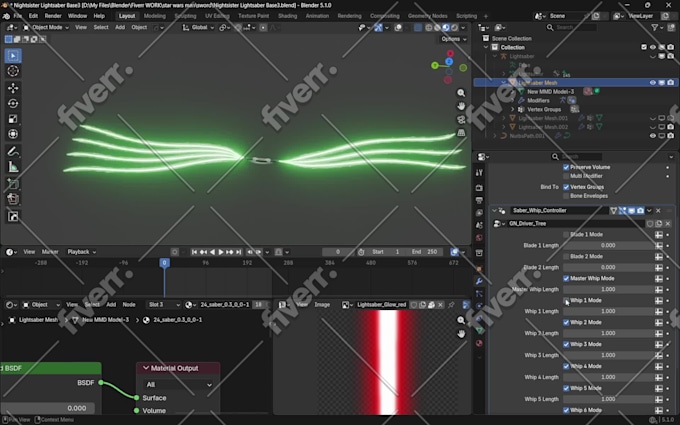Open the node editor Node menu
This screenshot has width=680, height=425.
(x=129, y=305)
